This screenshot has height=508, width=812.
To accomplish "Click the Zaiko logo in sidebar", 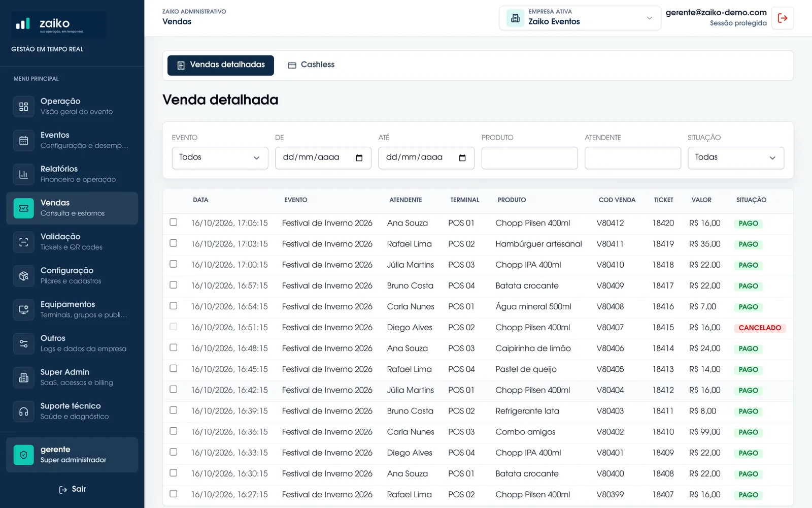I will [x=59, y=25].
